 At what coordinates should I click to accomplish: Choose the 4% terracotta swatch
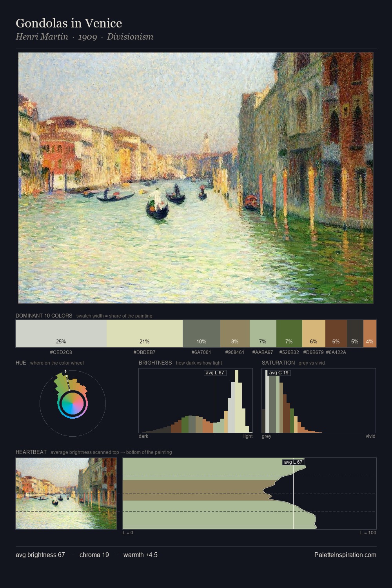[370, 334]
